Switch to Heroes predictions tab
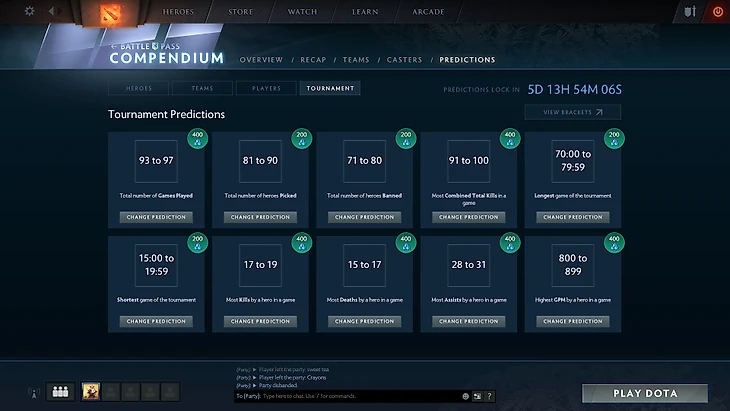This screenshot has height=411, width=730. point(138,88)
